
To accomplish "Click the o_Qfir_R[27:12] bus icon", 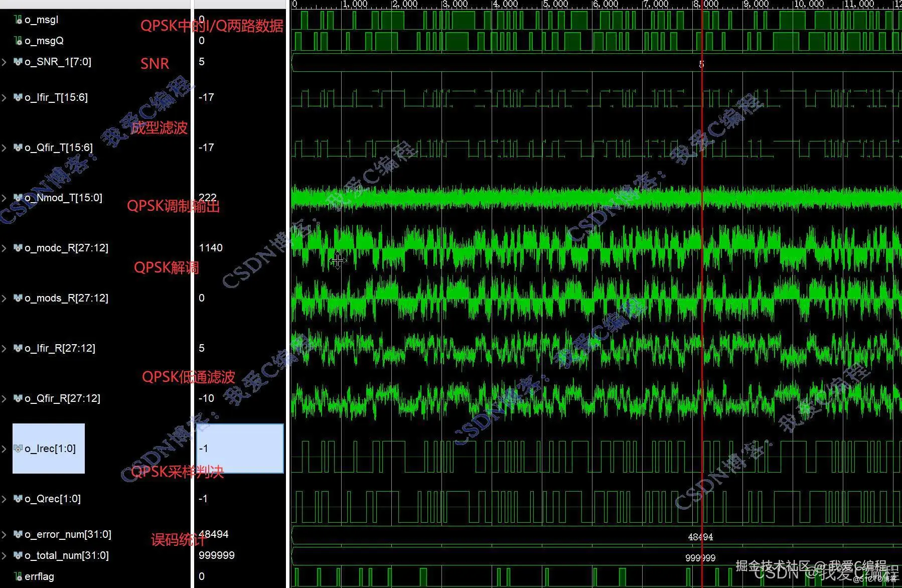I will click(x=18, y=398).
